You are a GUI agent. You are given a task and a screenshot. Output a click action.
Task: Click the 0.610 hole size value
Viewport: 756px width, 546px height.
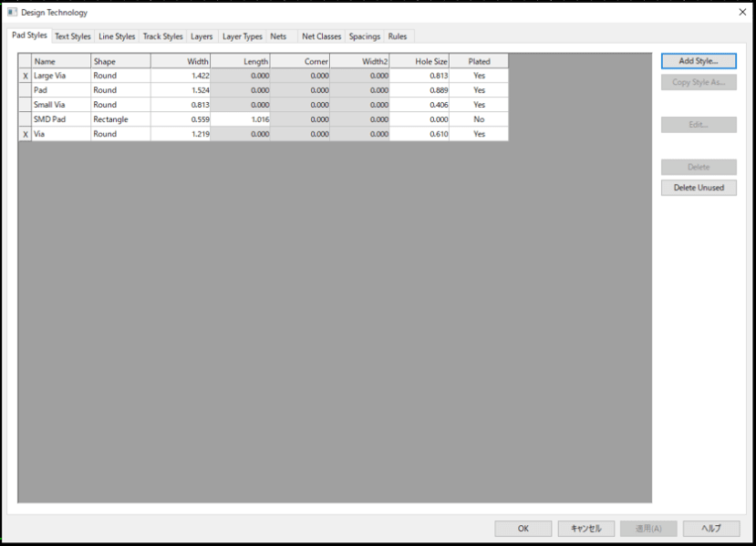419,134
